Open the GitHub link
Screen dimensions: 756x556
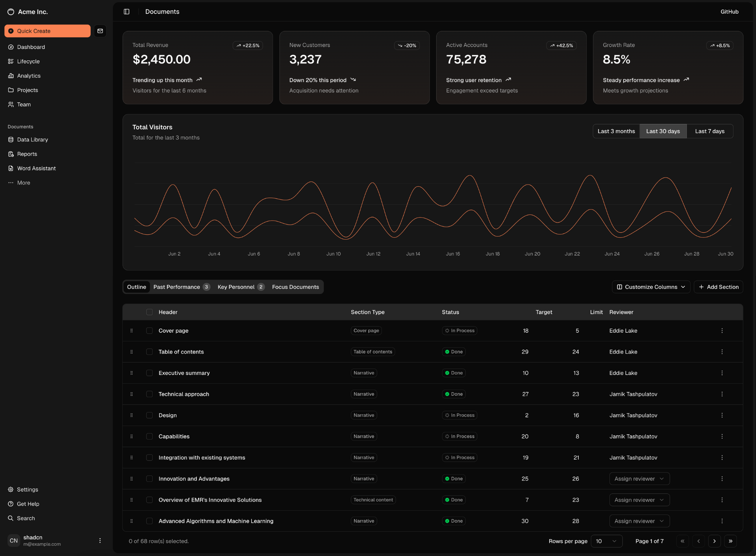[x=729, y=12]
